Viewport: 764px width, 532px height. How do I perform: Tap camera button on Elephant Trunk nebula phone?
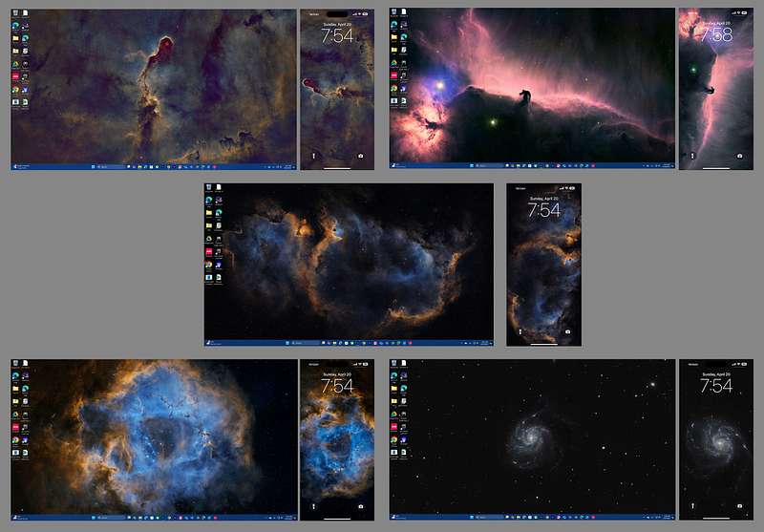click(x=361, y=156)
